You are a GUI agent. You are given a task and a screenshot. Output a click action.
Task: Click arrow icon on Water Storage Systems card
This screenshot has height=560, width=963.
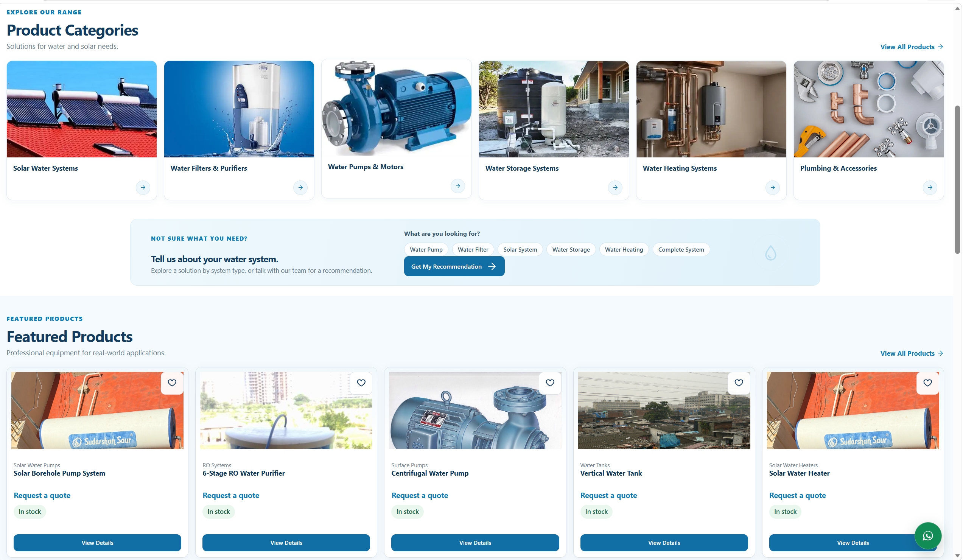pyautogui.click(x=615, y=188)
